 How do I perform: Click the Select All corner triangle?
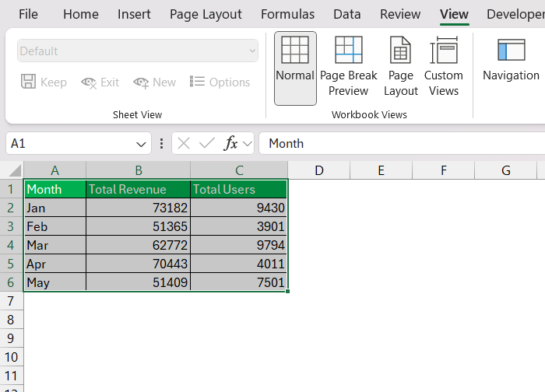point(15,170)
